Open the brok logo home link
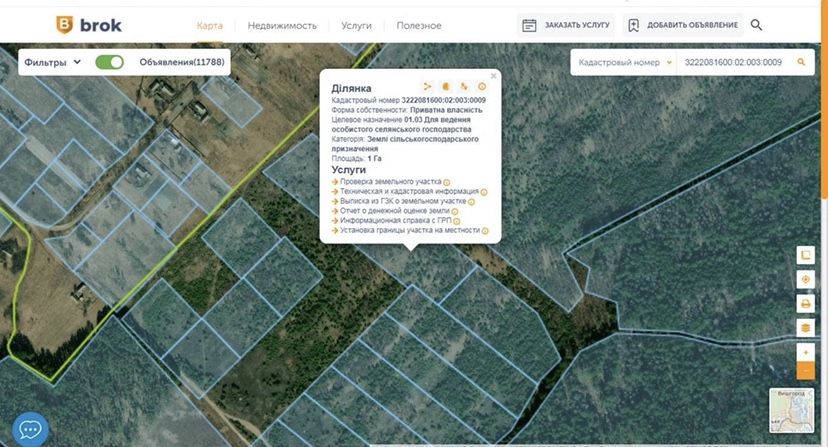 [89, 25]
